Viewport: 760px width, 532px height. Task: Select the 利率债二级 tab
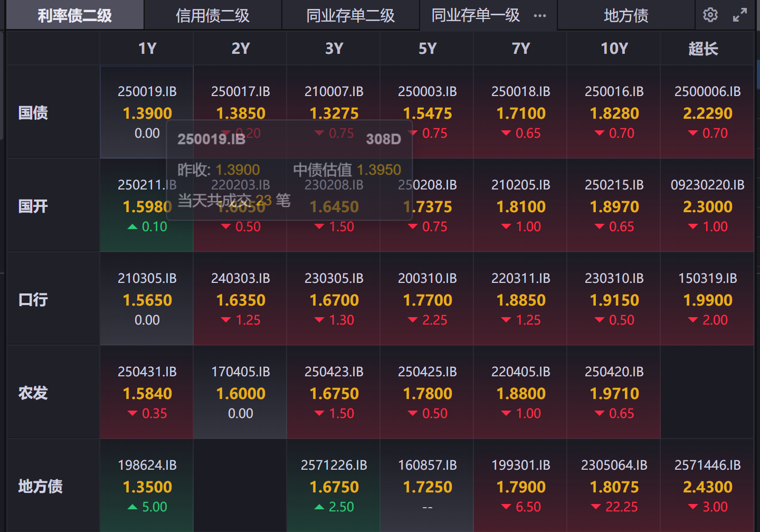click(x=74, y=16)
